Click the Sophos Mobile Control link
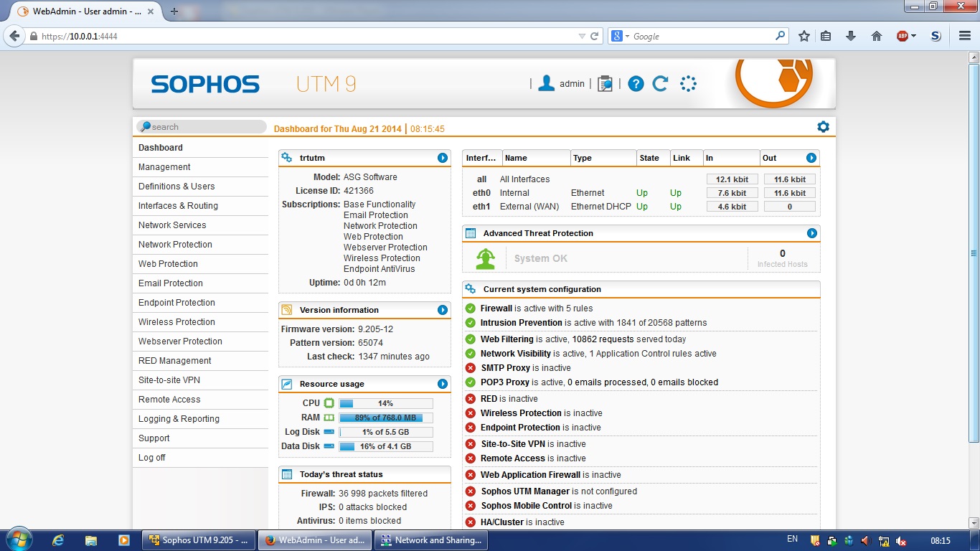Image resolution: width=980 pixels, height=551 pixels. [x=526, y=506]
